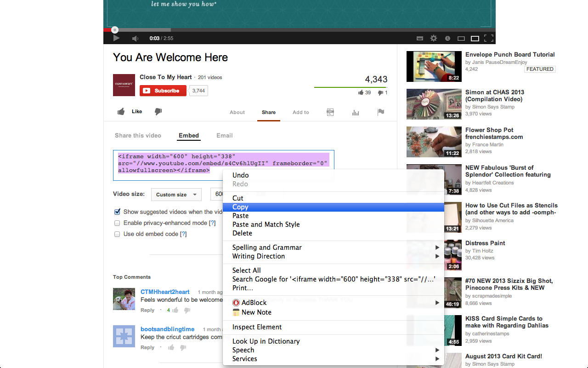This screenshot has height=368, width=588.
Task: Choose Look Up in Dictionary
Action: point(333,341)
